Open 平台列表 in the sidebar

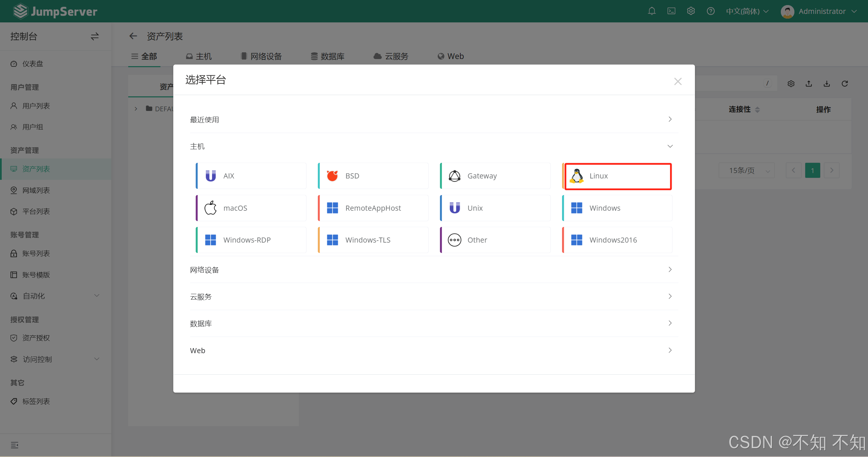(36, 211)
